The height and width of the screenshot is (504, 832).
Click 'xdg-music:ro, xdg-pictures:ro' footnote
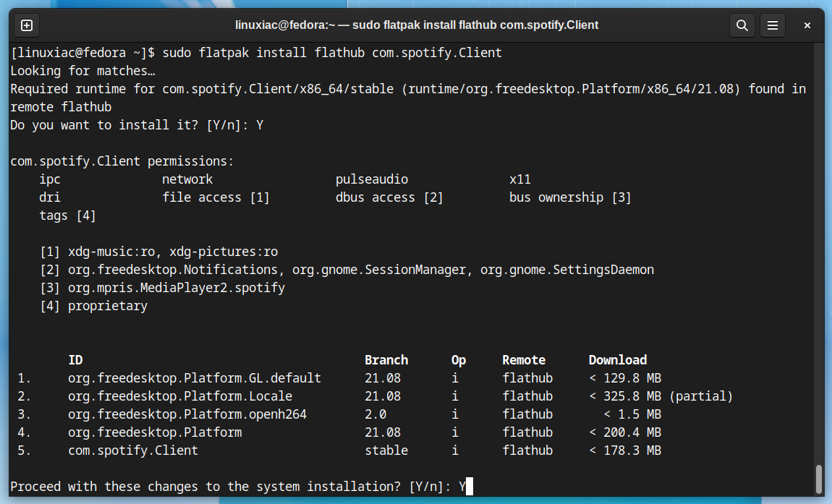pyautogui.click(x=173, y=252)
